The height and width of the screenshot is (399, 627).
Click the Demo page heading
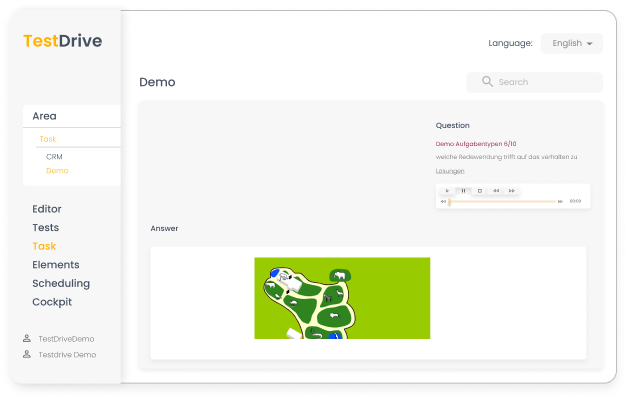[x=157, y=82]
